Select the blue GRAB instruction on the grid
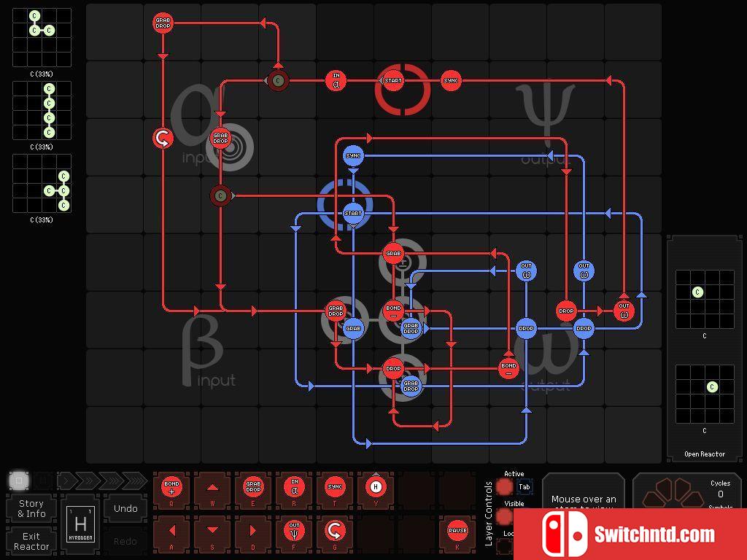Screen dimensions: 747x560 click(x=353, y=328)
